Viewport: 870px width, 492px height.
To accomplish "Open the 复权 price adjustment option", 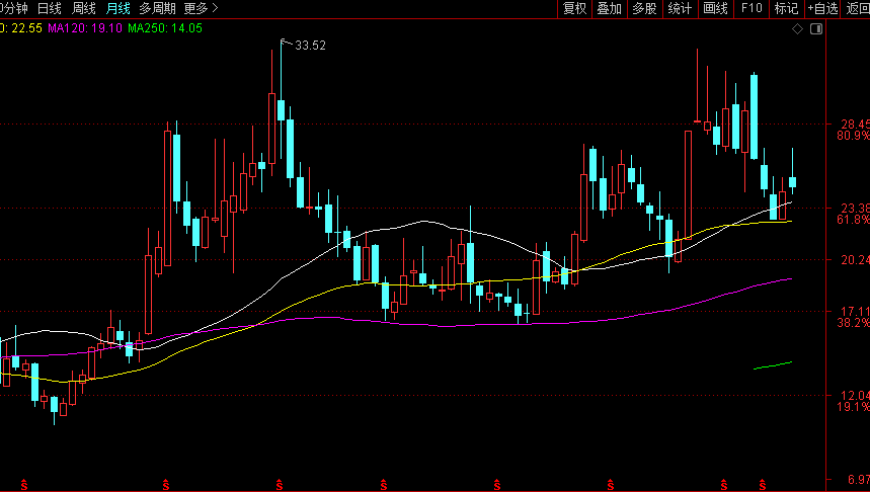I will (575, 8).
